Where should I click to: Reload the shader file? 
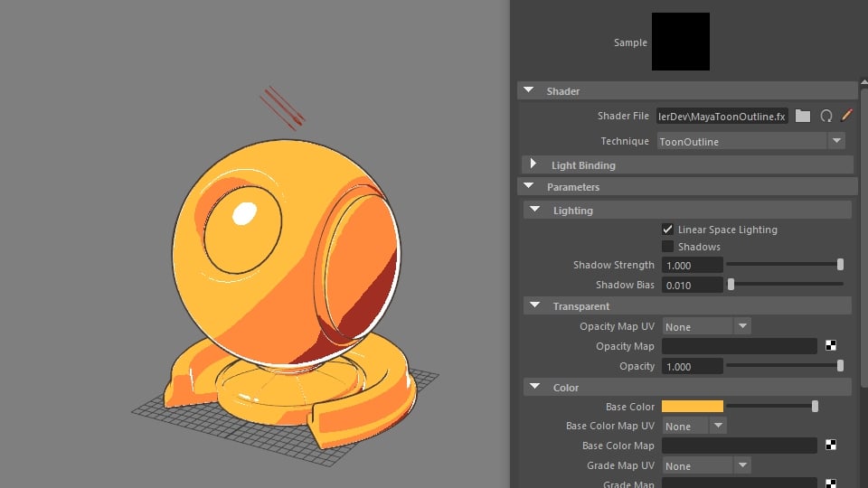pyautogui.click(x=826, y=117)
